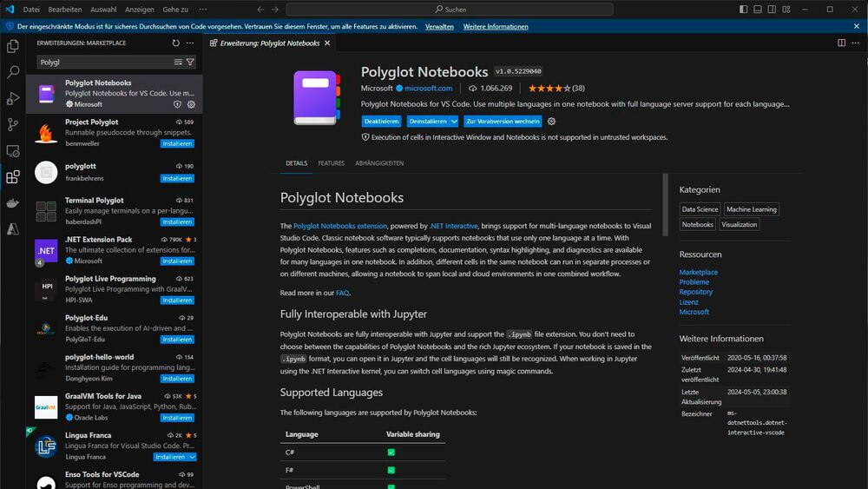Open the Gehe zu menu
The height and width of the screenshot is (489, 868).
point(175,10)
